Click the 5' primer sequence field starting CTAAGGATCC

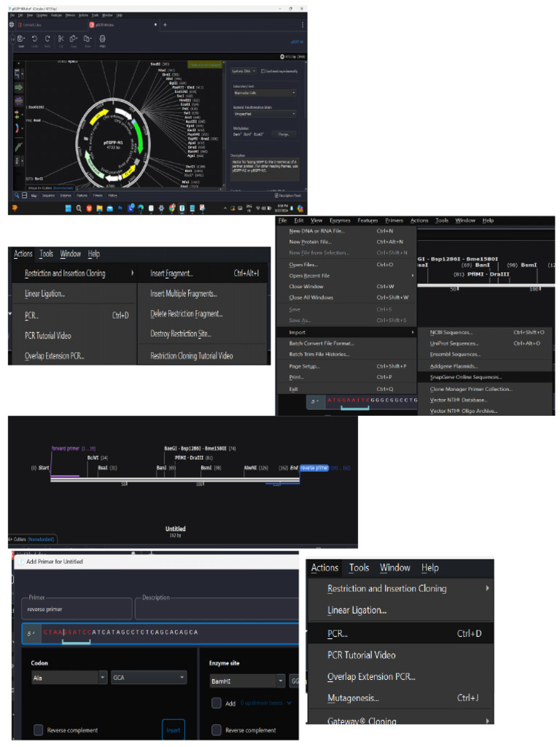coord(160,633)
